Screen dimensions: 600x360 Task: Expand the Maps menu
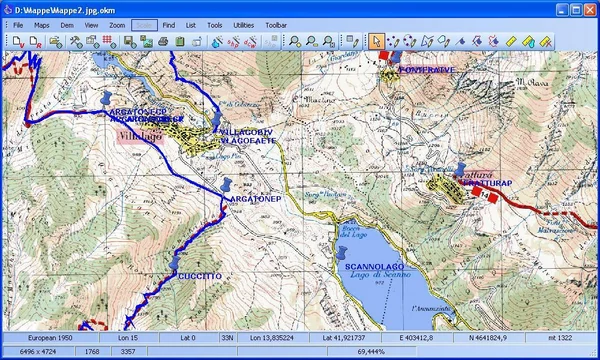(42, 25)
